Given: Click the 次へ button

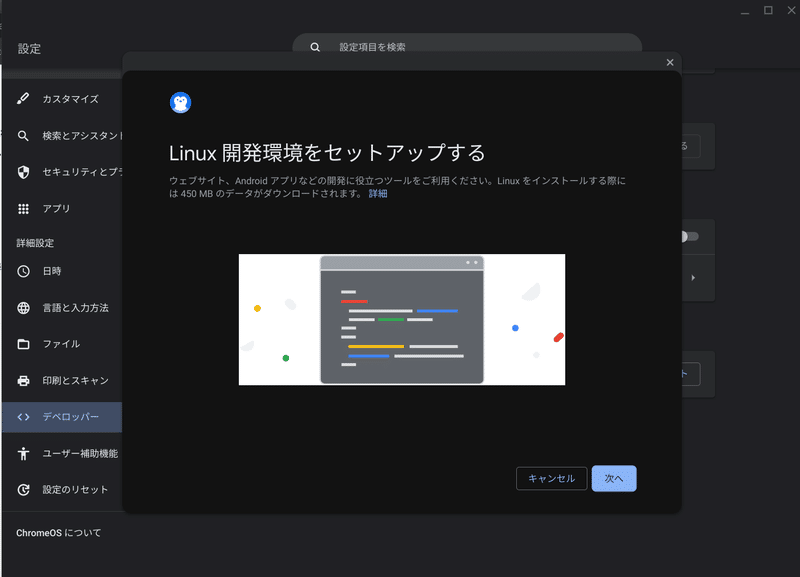Looking at the screenshot, I should [614, 479].
